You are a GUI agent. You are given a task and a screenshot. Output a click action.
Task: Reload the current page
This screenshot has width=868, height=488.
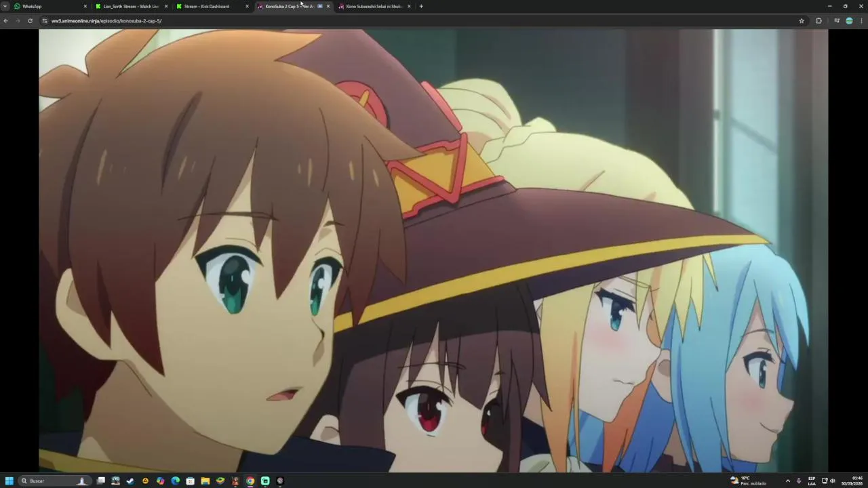[x=30, y=20]
